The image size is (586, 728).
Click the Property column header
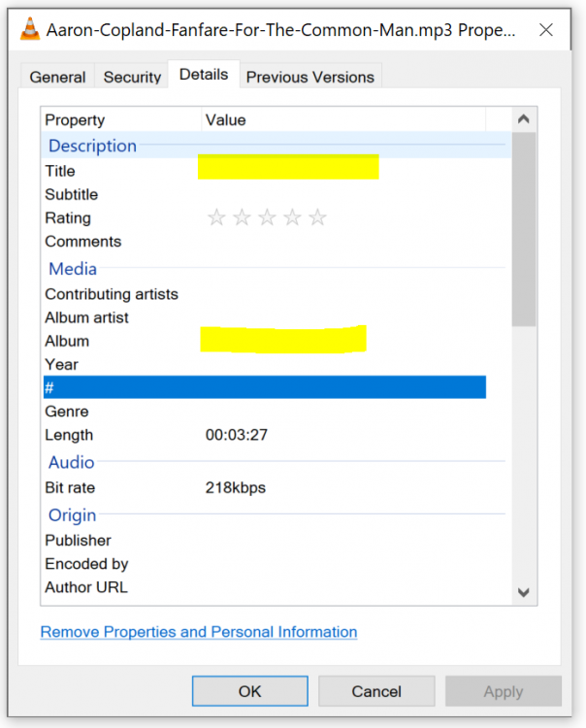pyautogui.click(x=121, y=119)
